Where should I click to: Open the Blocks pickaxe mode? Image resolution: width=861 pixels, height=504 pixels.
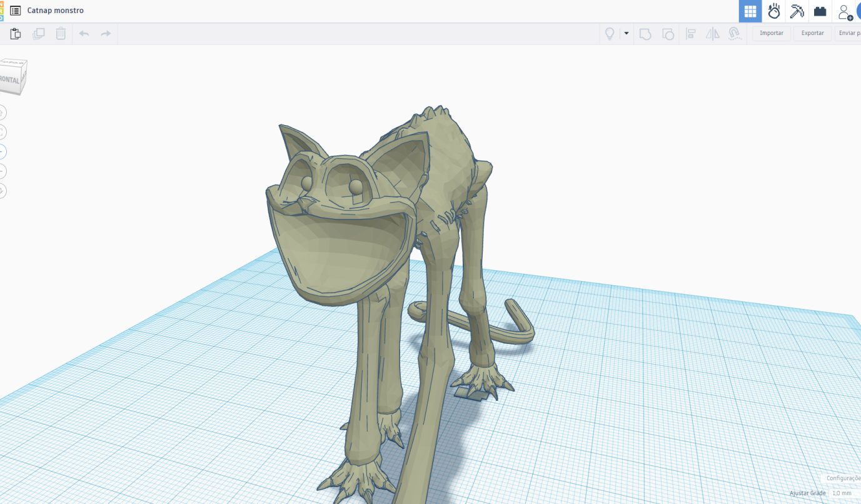point(797,11)
